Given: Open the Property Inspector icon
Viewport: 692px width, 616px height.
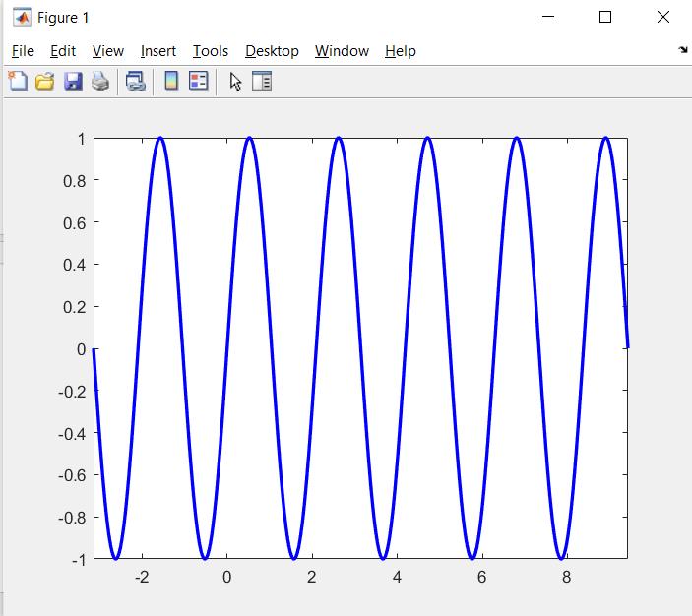Looking at the screenshot, I should pyautogui.click(x=262, y=82).
